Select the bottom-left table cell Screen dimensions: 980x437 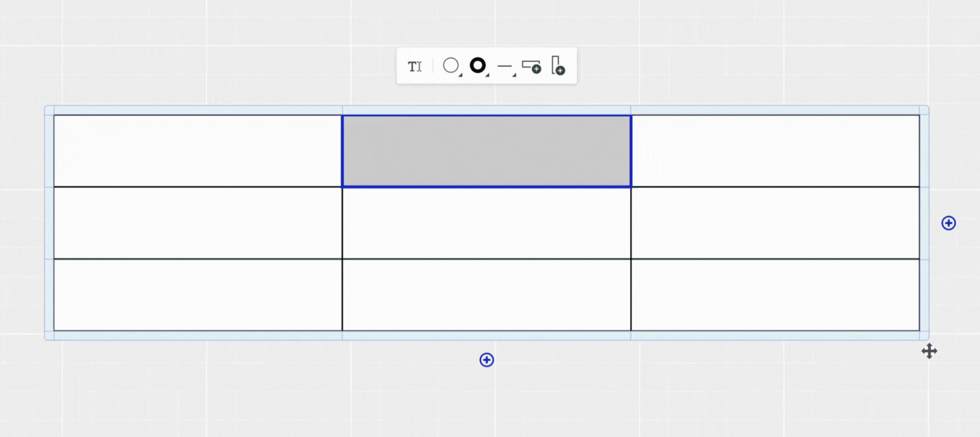[x=198, y=295]
